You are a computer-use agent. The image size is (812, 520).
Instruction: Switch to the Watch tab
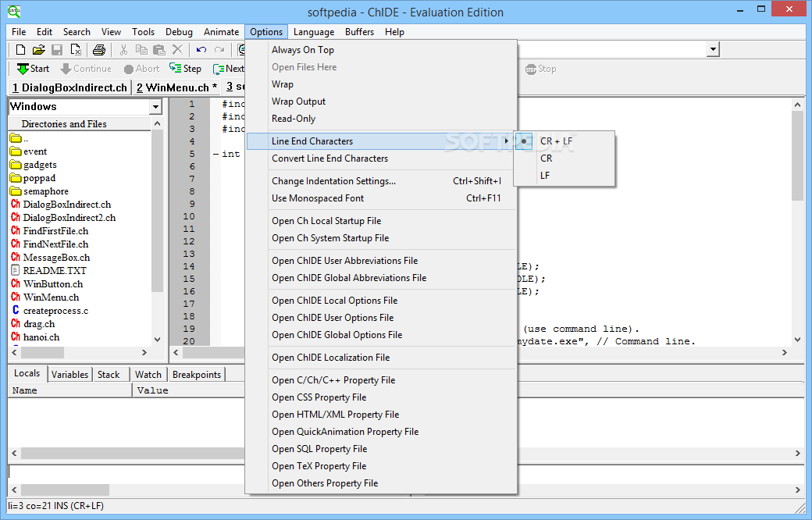[x=148, y=375]
